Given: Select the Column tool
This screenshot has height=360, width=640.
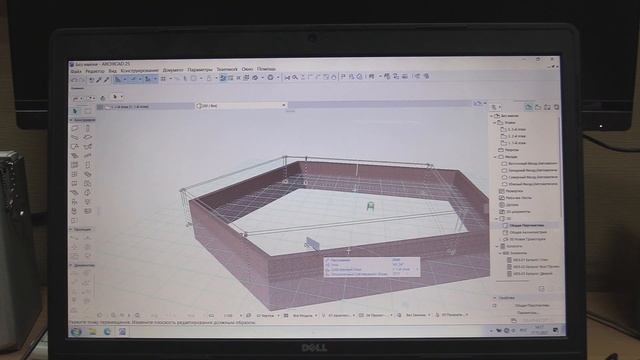Looking at the screenshot, I should coord(88,128).
